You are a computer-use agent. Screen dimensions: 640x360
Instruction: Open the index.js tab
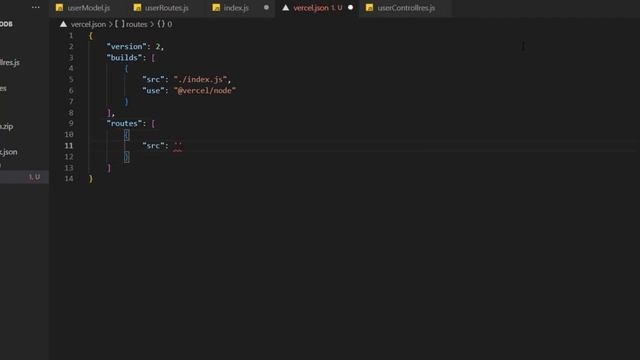[236, 8]
